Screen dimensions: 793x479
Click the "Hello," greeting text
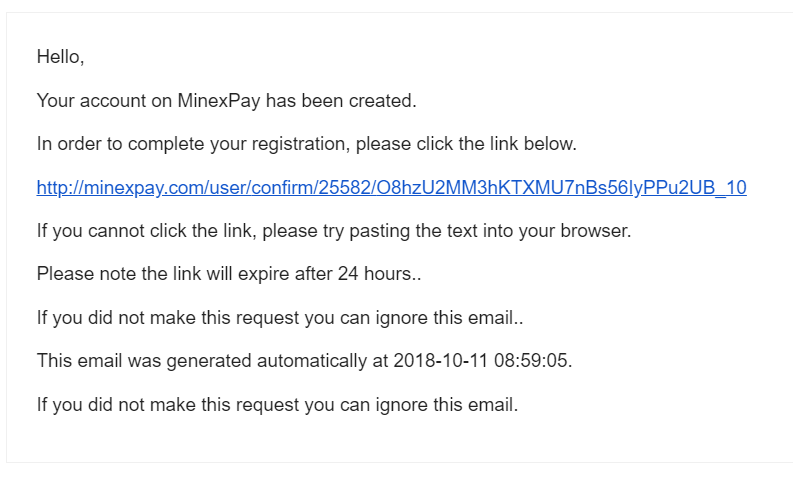click(x=60, y=57)
